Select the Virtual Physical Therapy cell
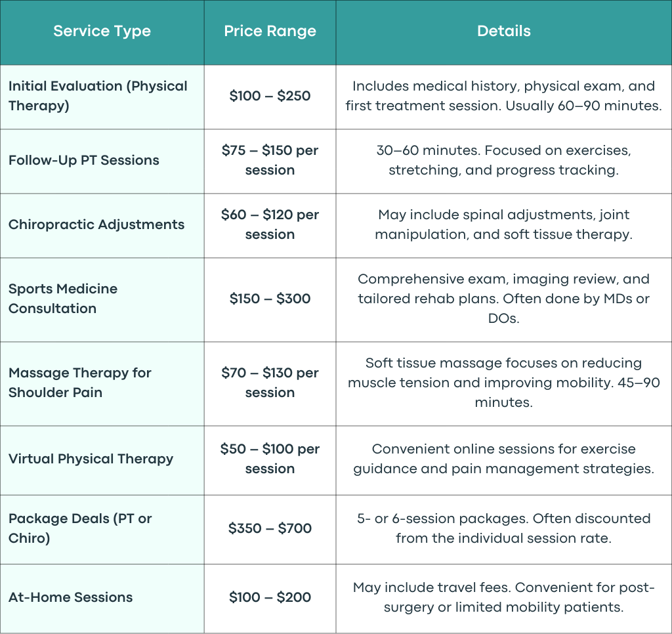Screen dimensions: 672x634 click(x=102, y=460)
